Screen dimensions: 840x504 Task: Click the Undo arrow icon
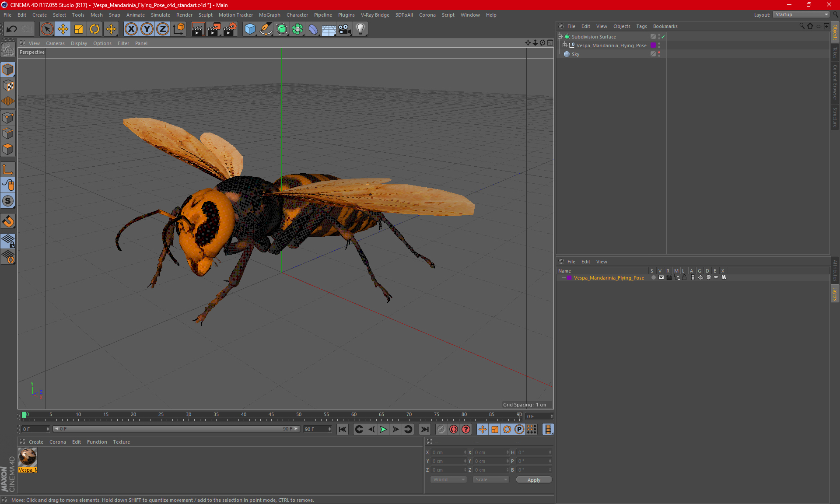pyautogui.click(x=12, y=29)
